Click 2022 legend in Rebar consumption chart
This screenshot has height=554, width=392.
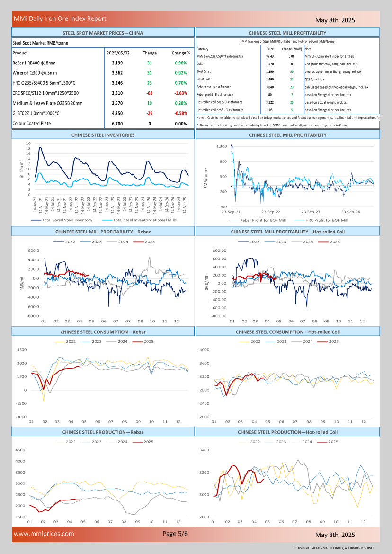click(x=65, y=342)
